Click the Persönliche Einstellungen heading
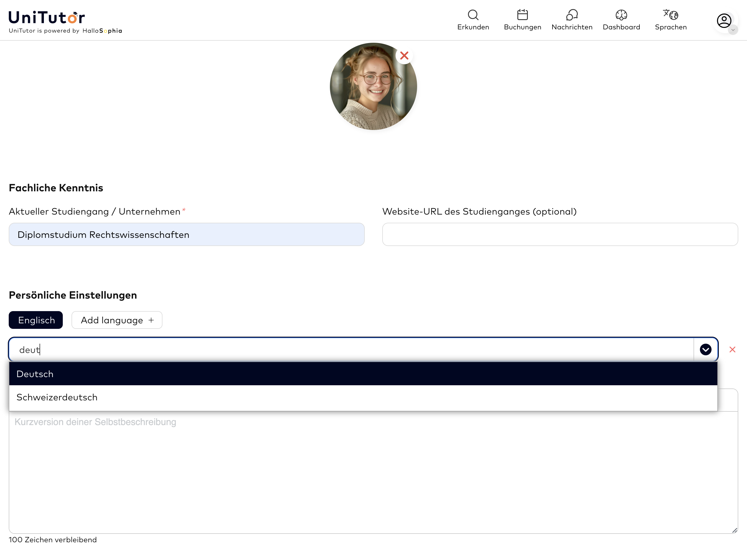This screenshot has width=747, height=560. pos(73,295)
